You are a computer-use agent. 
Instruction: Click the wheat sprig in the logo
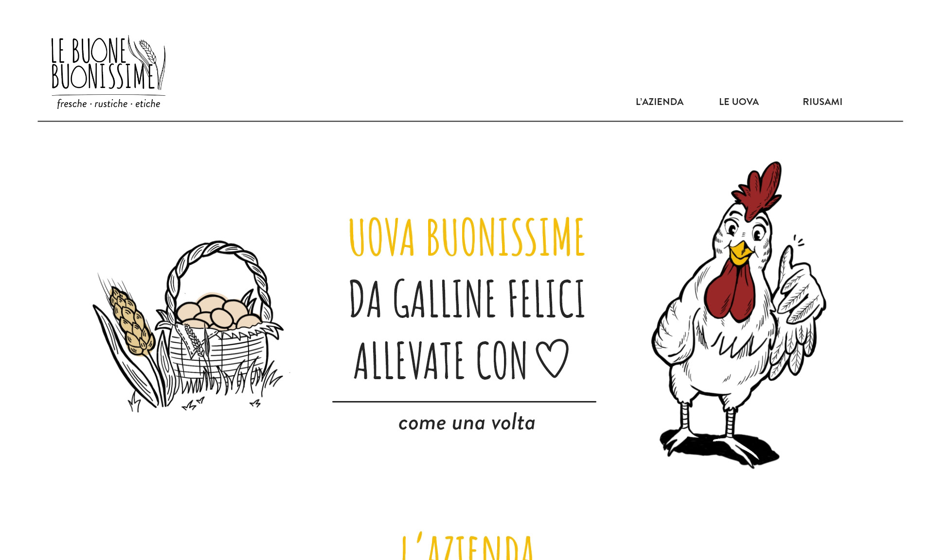(152, 62)
